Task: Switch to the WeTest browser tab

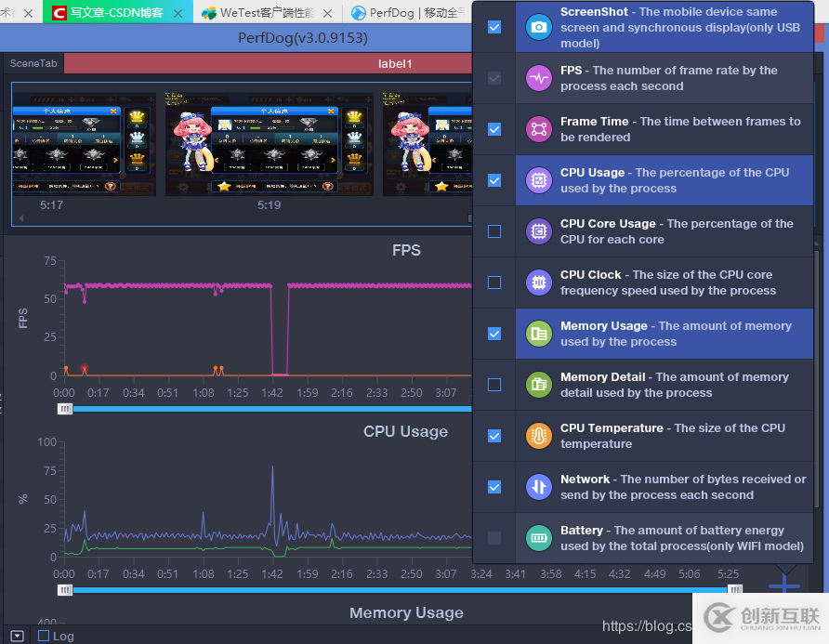Action: [268, 13]
